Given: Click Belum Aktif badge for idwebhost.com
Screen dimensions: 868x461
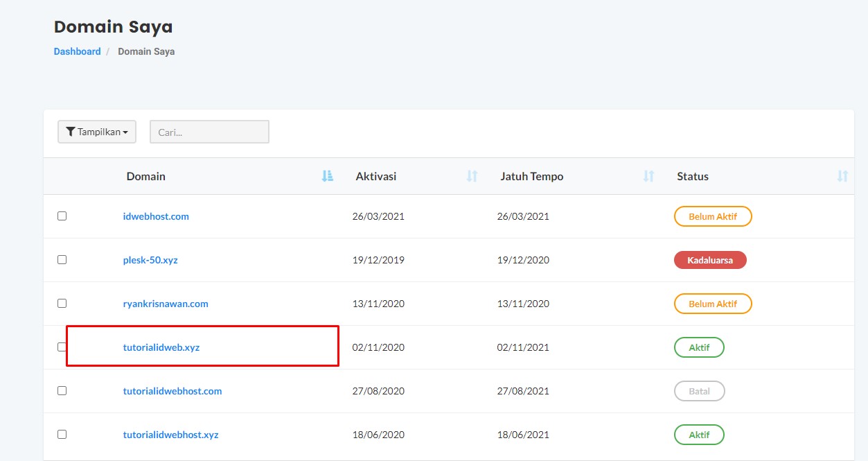Looking at the screenshot, I should tap(713, 216).
